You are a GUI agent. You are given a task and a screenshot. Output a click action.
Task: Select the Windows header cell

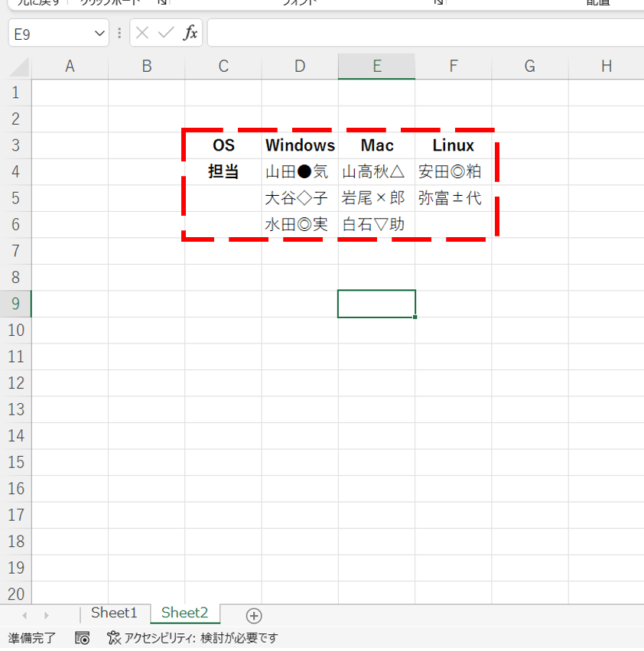300,145
